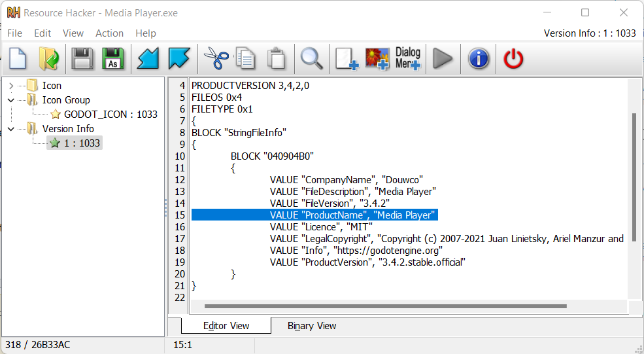Click the 318 / 26B33AC status entry
The height and width of the screenshot is (354, 644).
[x=38, y=345]
